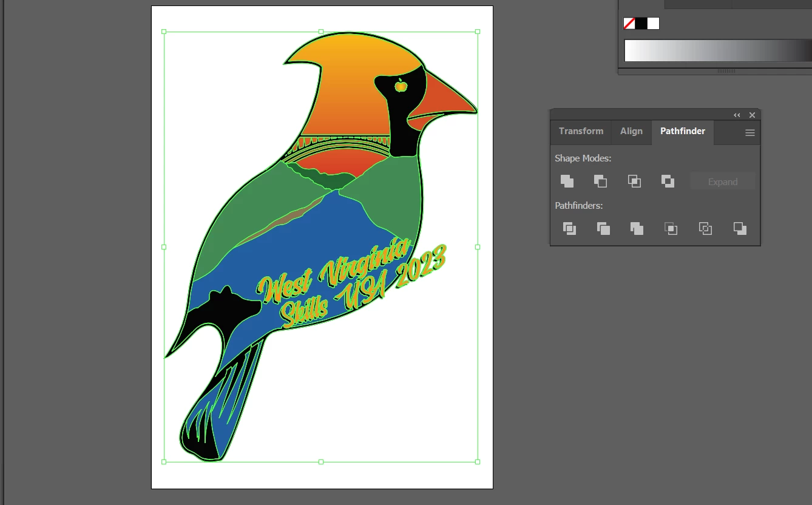812x505 pixels.
Task: Click the 'Shape Modes:' label
Action: click(x=583, y=158)
